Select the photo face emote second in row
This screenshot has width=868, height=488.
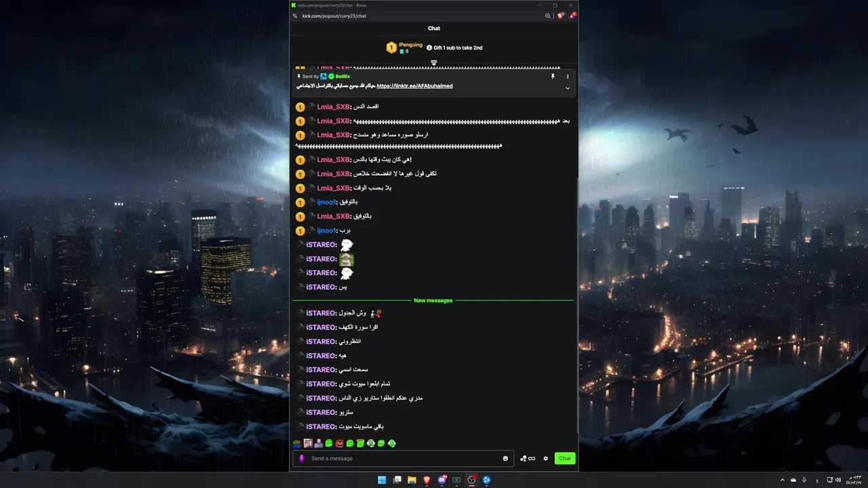pos(308,443)
